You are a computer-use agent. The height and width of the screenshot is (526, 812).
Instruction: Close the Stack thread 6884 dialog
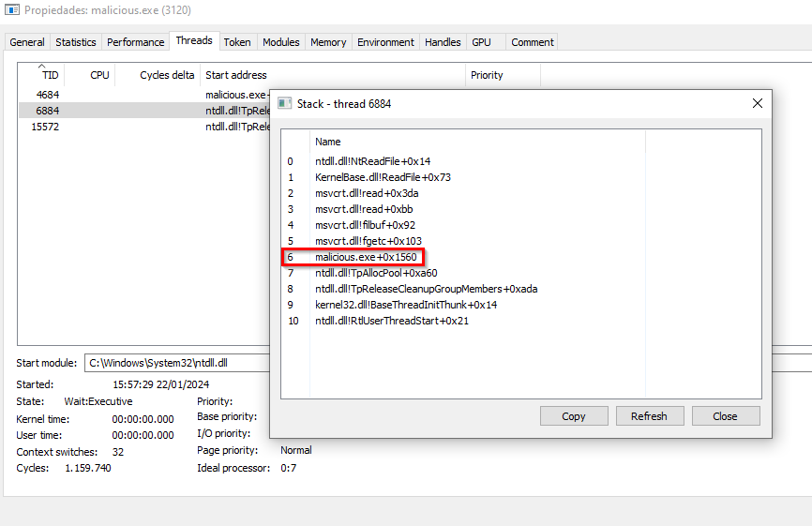tap(757, 103)
